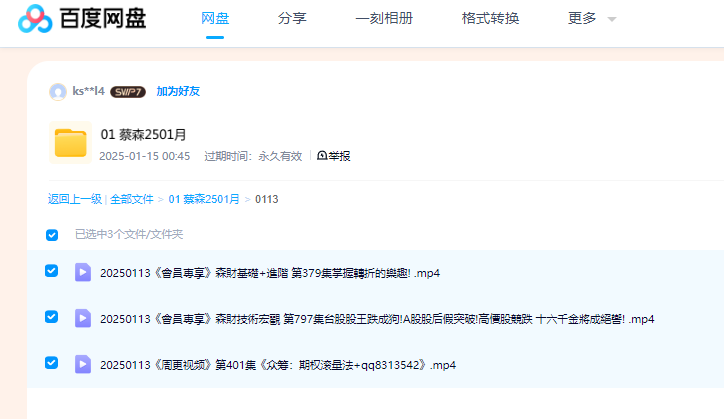Click the 过期时间: 永久有效 text

(253, 156)
